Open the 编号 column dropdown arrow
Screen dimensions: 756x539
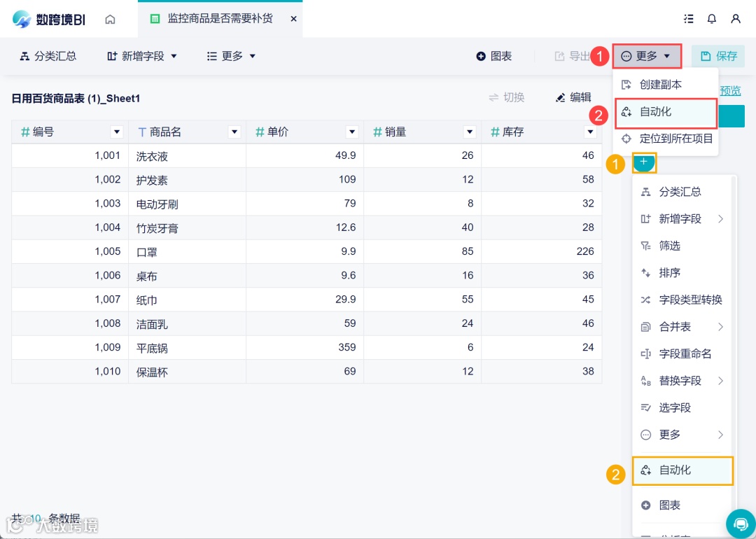116,132
